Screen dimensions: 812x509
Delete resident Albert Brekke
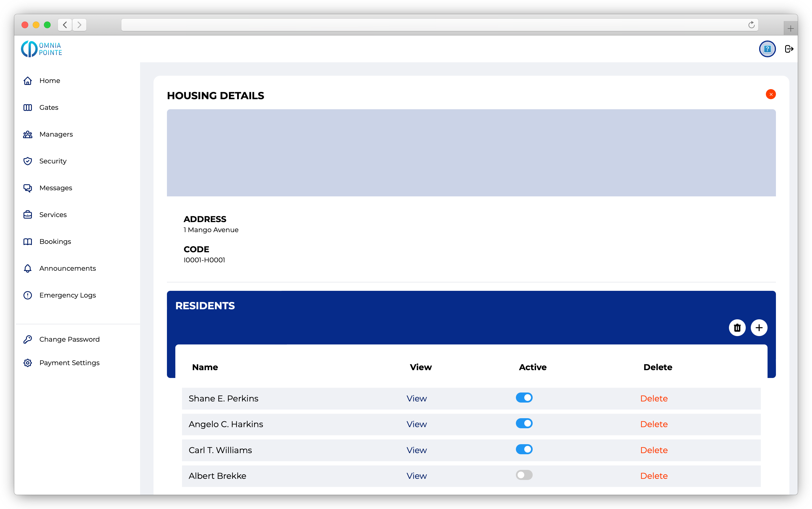(x=654, y=476)
